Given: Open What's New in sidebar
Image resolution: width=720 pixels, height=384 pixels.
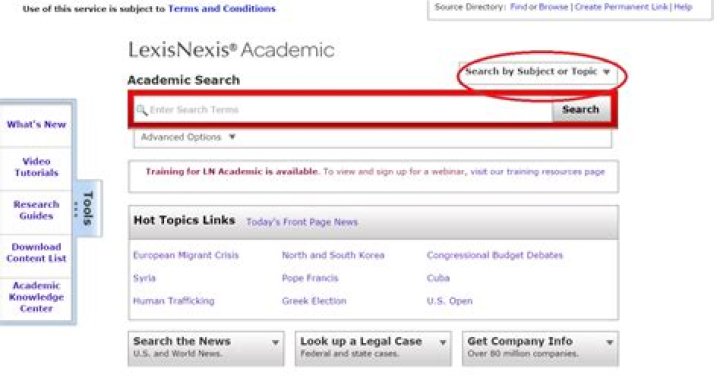Looking at the screenshot, I should 36,124.
